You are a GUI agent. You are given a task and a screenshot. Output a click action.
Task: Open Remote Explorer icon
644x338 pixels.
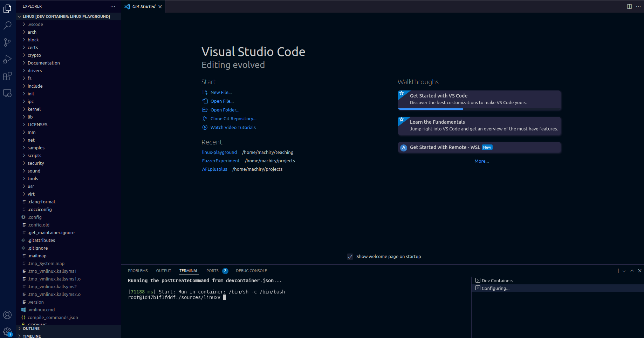(7, 93)
